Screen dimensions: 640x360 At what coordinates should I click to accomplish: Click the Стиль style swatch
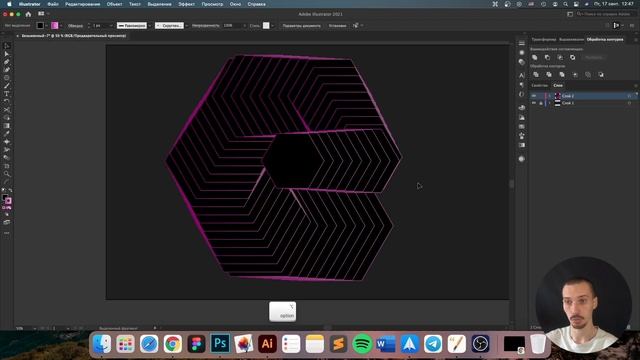point(266,26)
